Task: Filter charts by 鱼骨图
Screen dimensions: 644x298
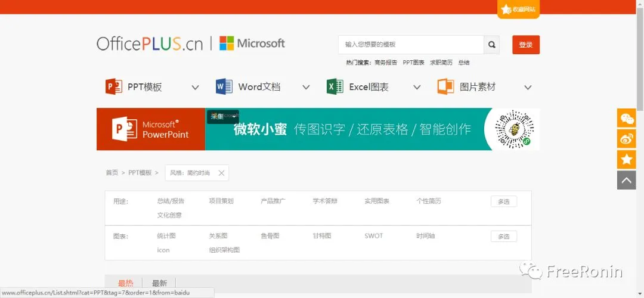Action: tap(270, 236)
